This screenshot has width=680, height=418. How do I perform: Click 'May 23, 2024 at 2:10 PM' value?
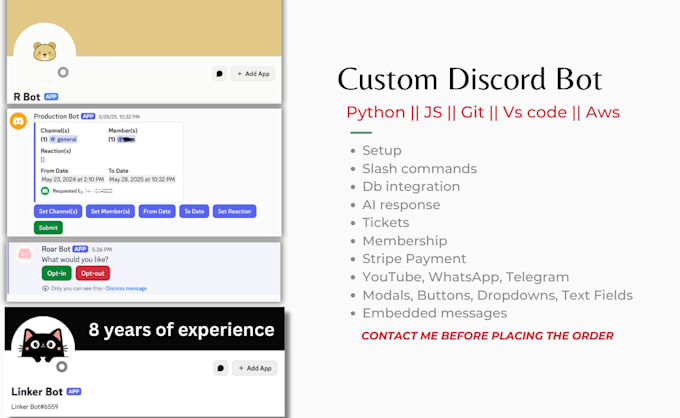coord(72,179)
